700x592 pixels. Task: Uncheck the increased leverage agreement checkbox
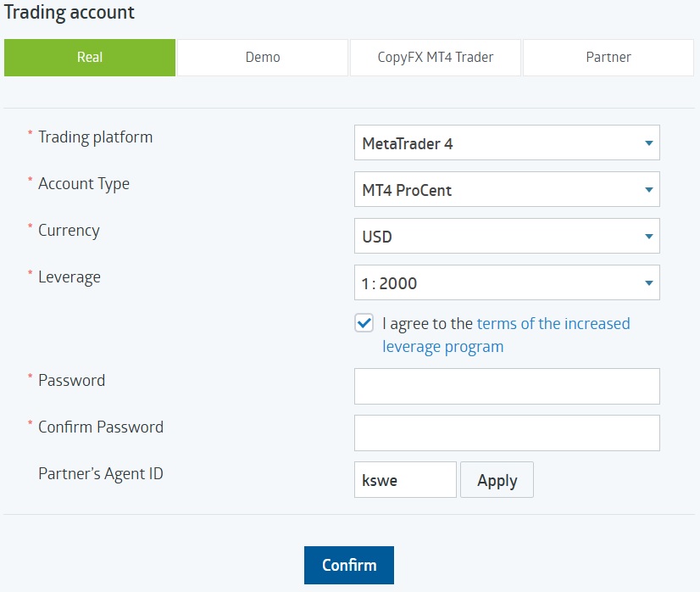click(x=364, y=324)
